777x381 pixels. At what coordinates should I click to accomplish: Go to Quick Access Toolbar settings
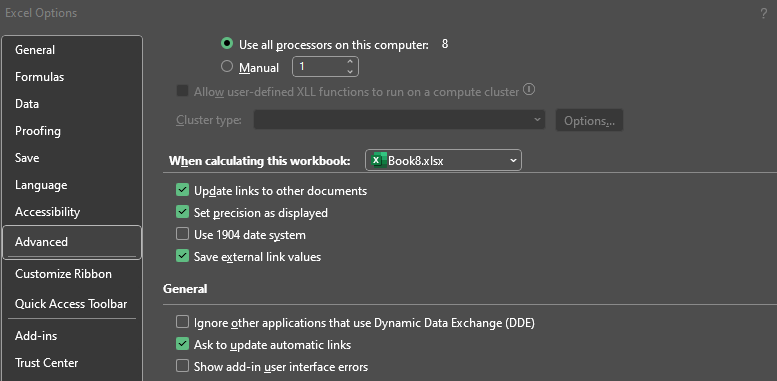(71, 304)
